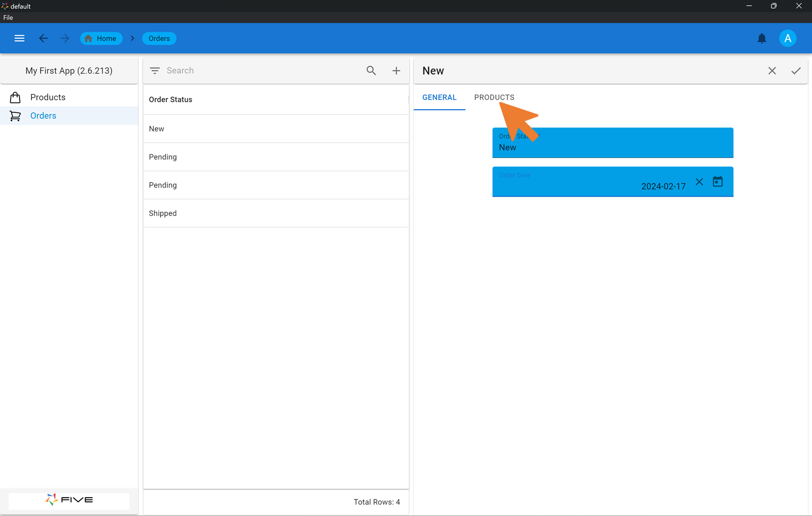Open the Order Status dropdown showing New
The height and width of the screenshot is (516, 812).
click(613, 143)
